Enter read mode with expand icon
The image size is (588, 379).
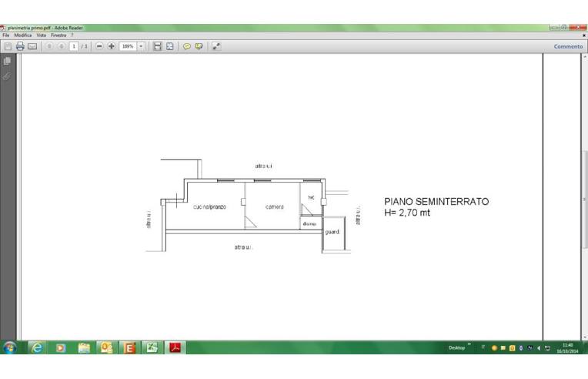click(216, 46)
